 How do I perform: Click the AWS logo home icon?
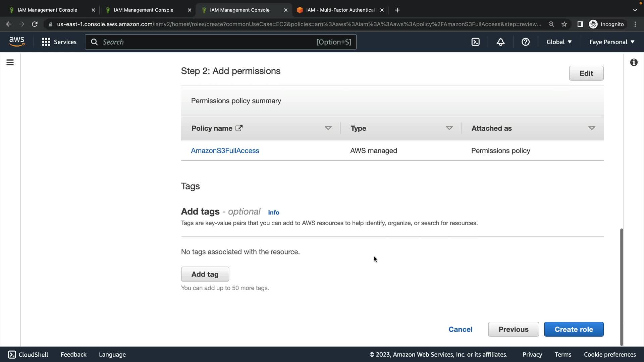pos(17,42)
